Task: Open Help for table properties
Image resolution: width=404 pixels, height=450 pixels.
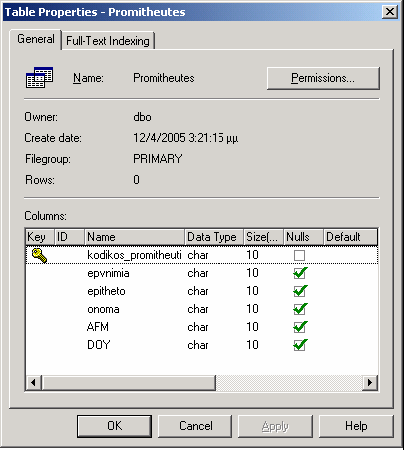Action: 356,426
